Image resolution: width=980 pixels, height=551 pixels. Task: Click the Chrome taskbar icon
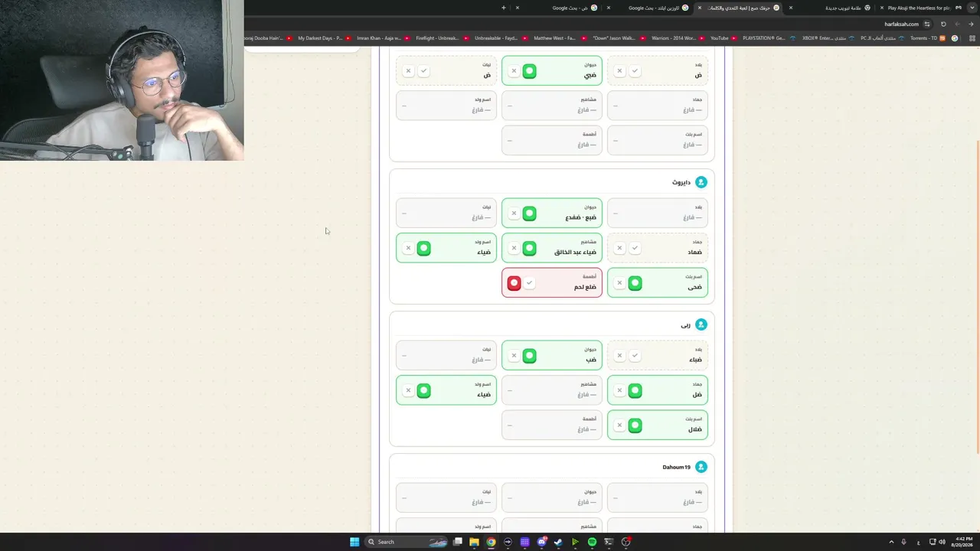[x=491, y=542]
